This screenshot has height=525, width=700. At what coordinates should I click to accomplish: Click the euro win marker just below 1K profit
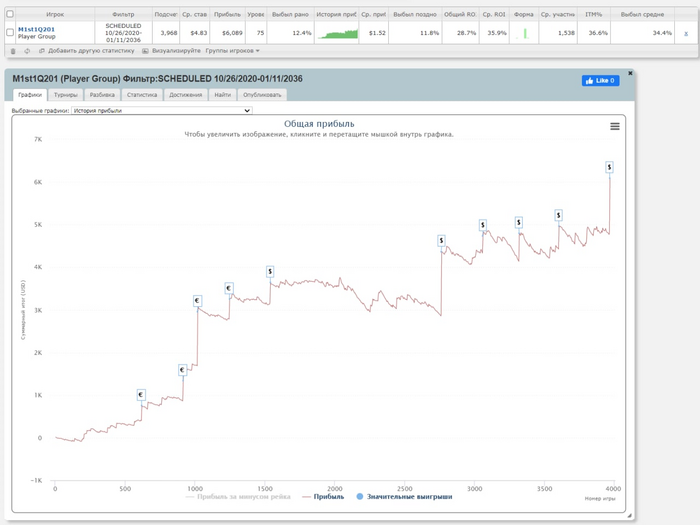coord(141,395)
